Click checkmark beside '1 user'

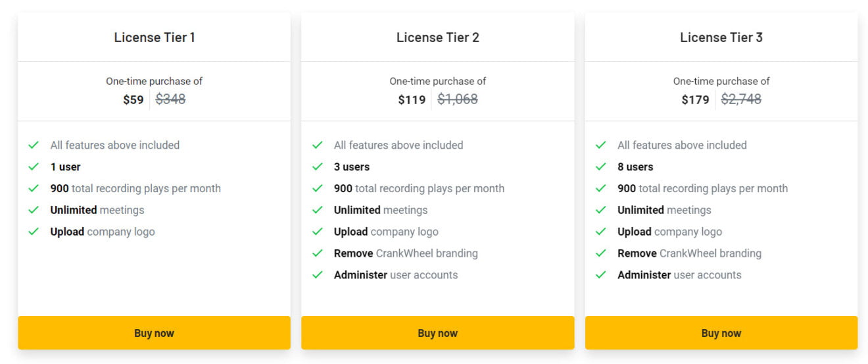[x=34, y=167]
